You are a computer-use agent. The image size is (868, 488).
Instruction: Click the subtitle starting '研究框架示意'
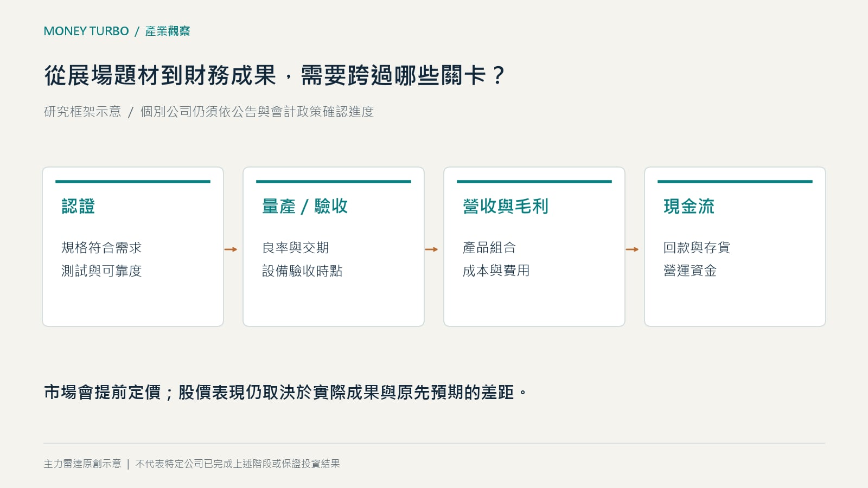tap(209, 112)
